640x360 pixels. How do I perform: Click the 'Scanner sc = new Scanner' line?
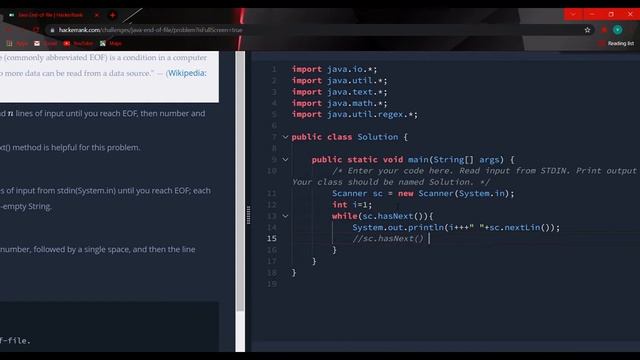click(423, 193)
